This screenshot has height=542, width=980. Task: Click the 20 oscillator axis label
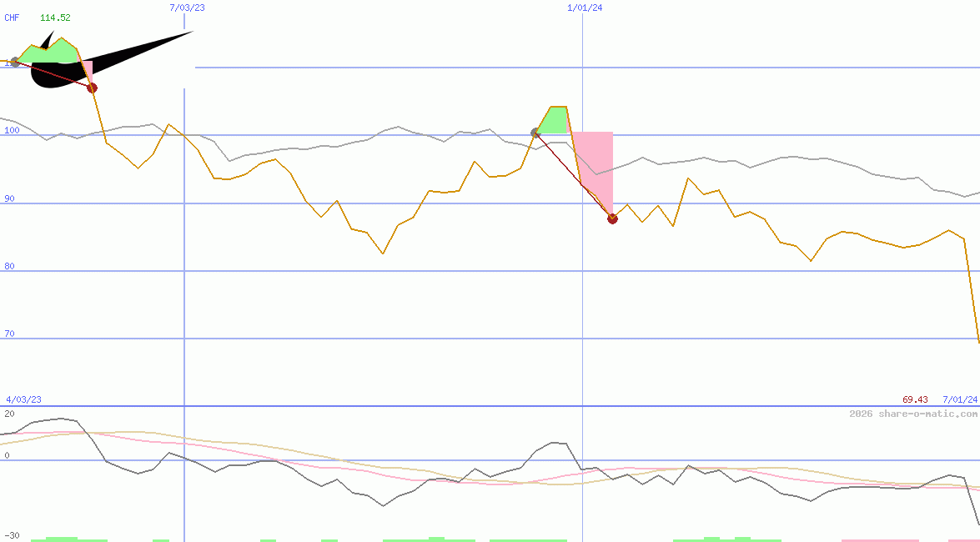pyautogui.click(x=8, y=414)
